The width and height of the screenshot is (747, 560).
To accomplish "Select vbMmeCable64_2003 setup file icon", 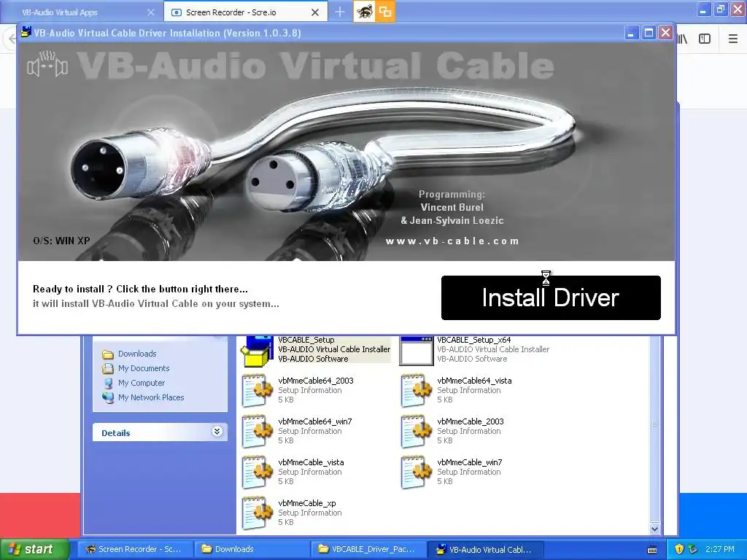I will pyautogui.click(x=258, y=390).
